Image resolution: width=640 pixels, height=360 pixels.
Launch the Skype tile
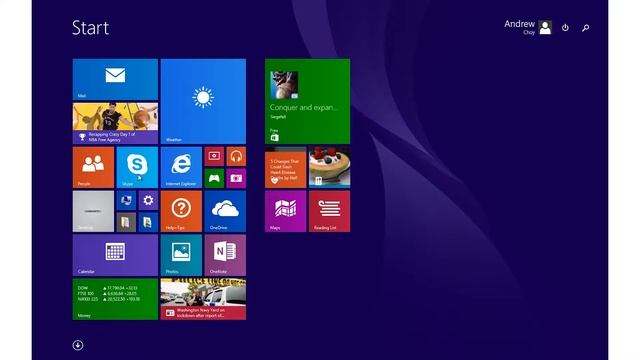click(137, 167)
